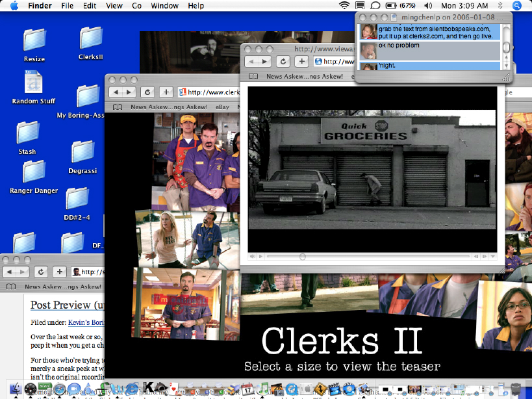
Task: Open the Edit menu
Action: click(90, 6)
